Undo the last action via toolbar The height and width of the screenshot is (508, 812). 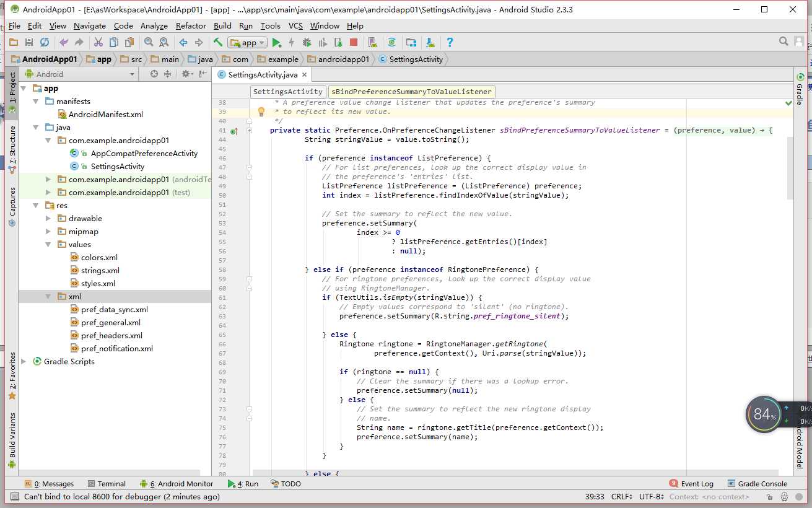coord(64,42)
